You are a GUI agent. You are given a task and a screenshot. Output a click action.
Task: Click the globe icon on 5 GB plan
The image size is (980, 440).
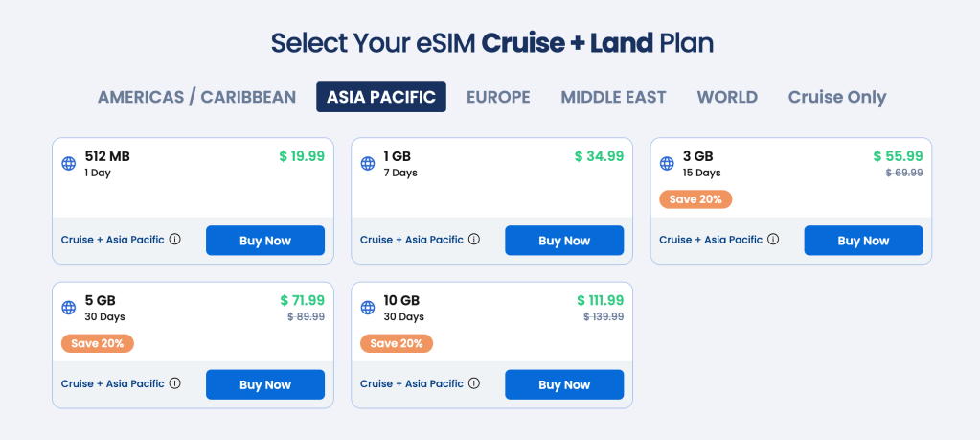tap(68, 308)
